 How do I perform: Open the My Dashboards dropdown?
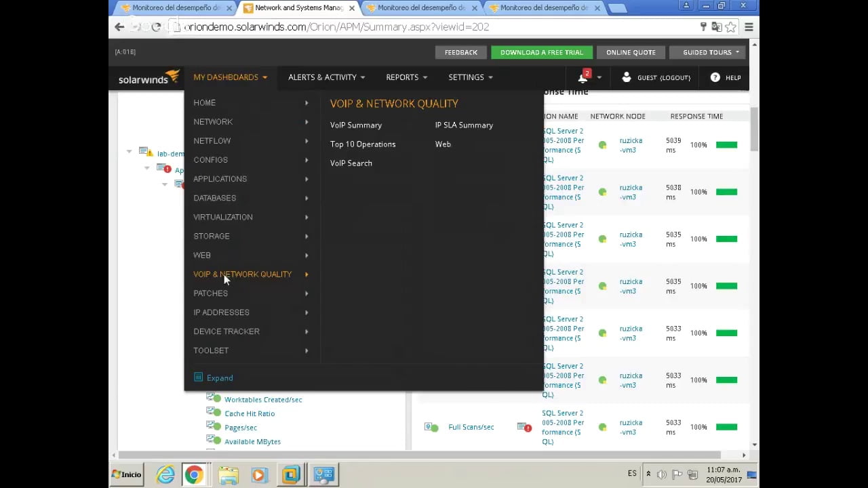click(x=231, y=77)
